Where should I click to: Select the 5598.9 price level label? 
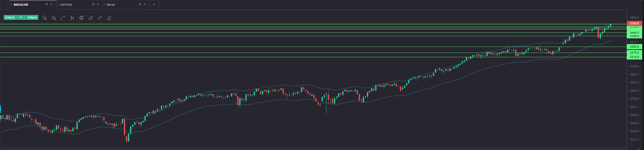coord(634,36)
